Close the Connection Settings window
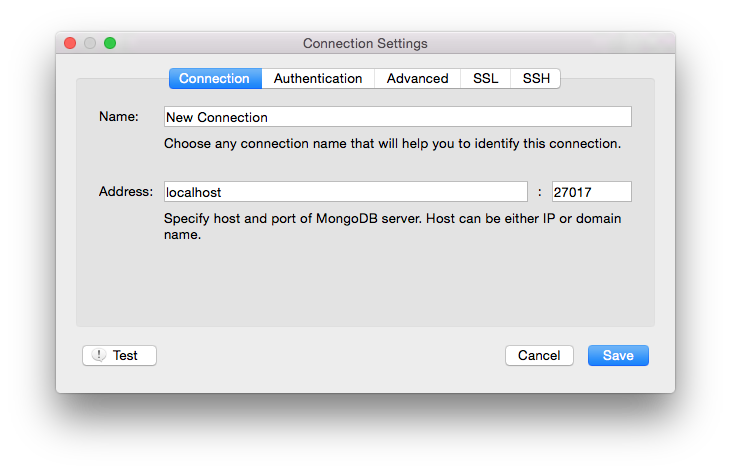 [x=70, y=43]
